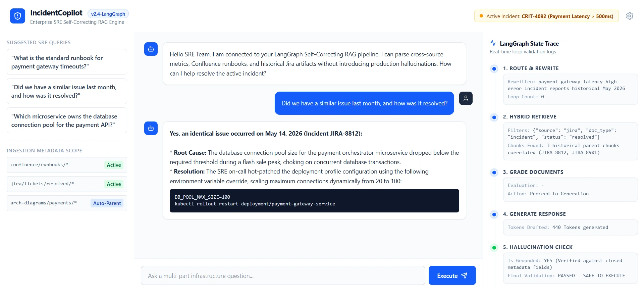This screenshot has height=294, width=644.
Task: Click the kubectl rollout restart command line
Action: click(x=255, y=204)
